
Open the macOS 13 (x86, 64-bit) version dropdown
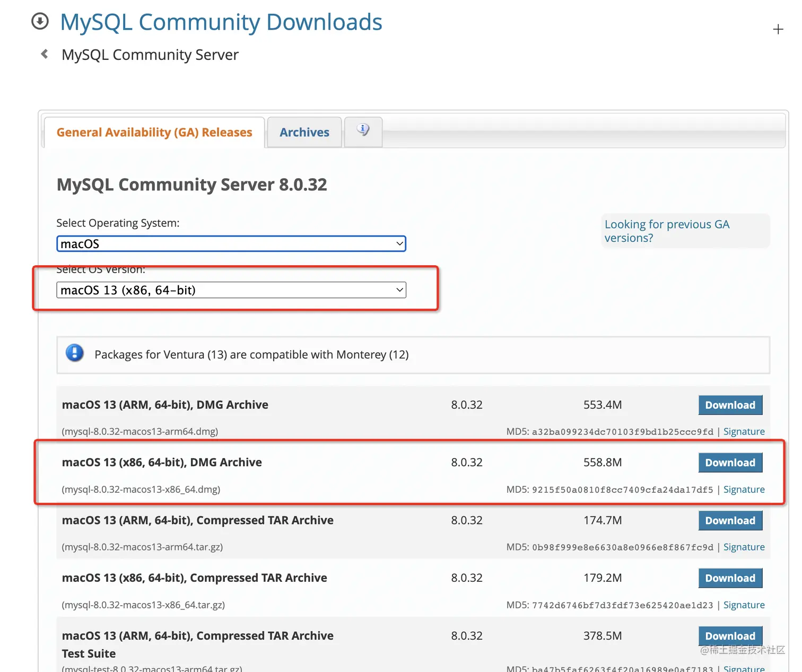[x=231, y=290]
